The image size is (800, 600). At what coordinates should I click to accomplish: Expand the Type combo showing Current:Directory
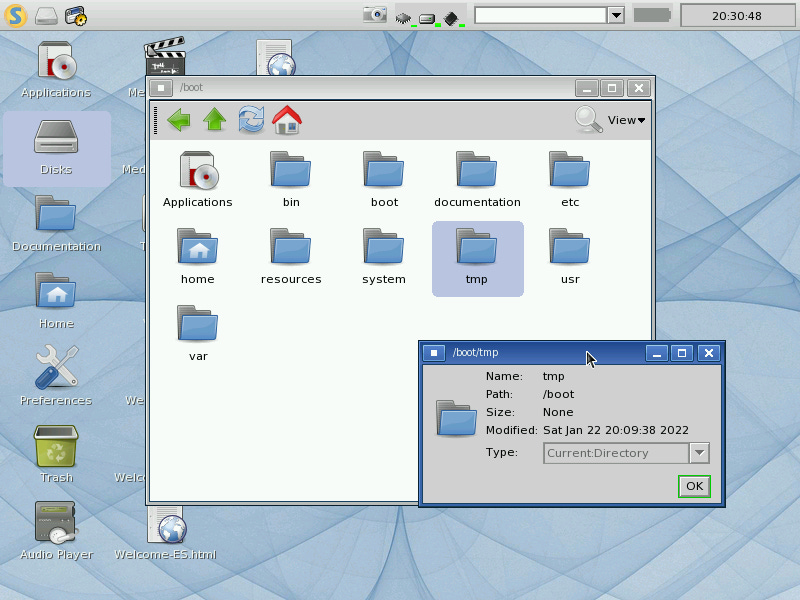coord(697,453)
